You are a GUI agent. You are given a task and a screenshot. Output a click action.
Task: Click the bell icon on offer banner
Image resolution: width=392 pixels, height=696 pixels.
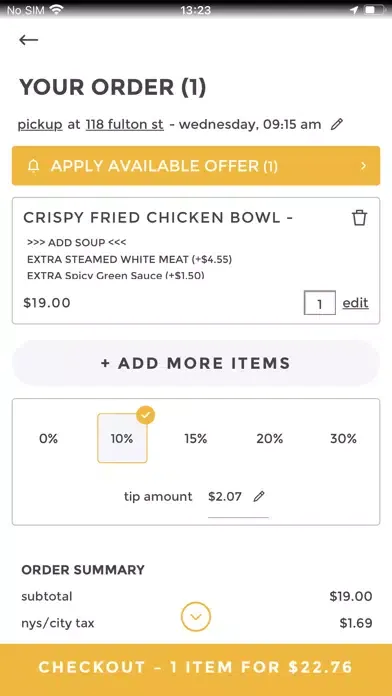click(33, 166)
